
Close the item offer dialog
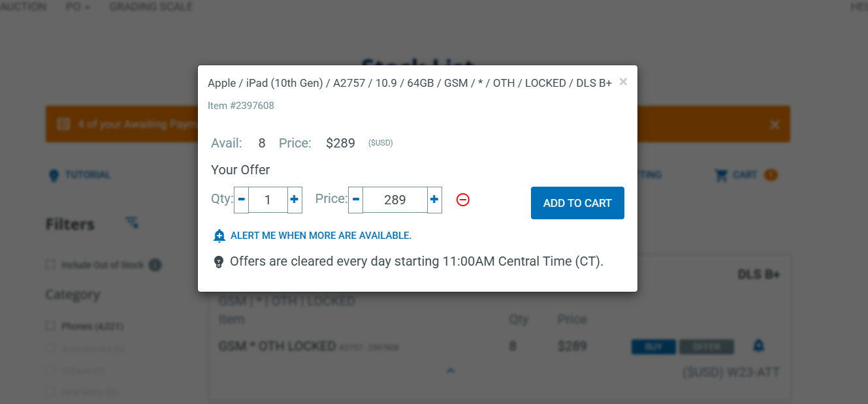pyautogui.click(x=623, y=82)
